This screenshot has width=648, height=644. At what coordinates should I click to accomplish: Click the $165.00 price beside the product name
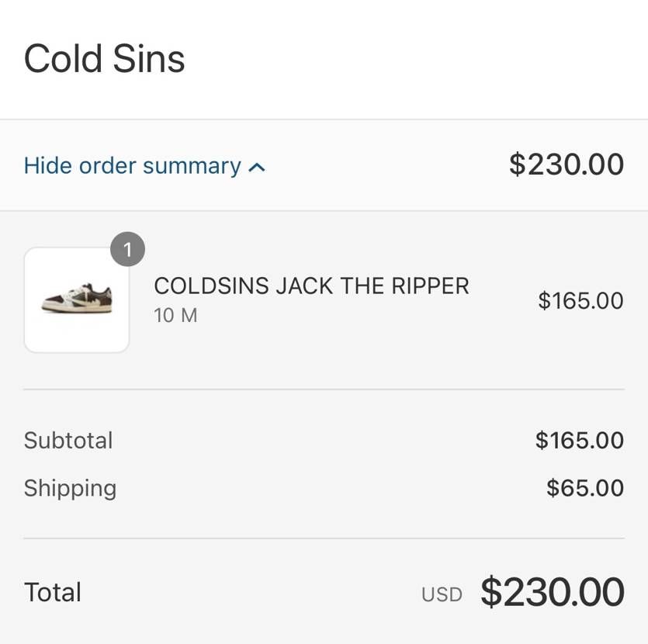pos(580,301)
